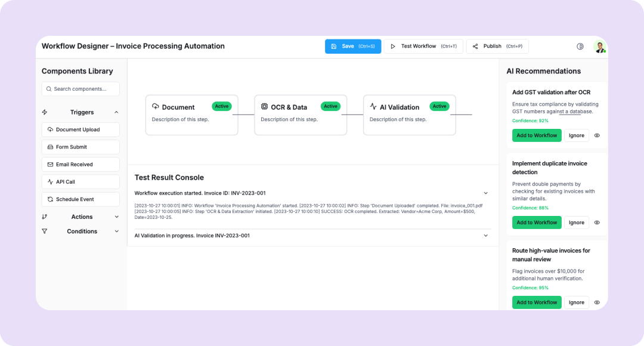Viewport: 644px width, 346px height.
Task: Toggle preview eye for GST validation recommendation
Action: pyautogui.click(x=597, y=135)
